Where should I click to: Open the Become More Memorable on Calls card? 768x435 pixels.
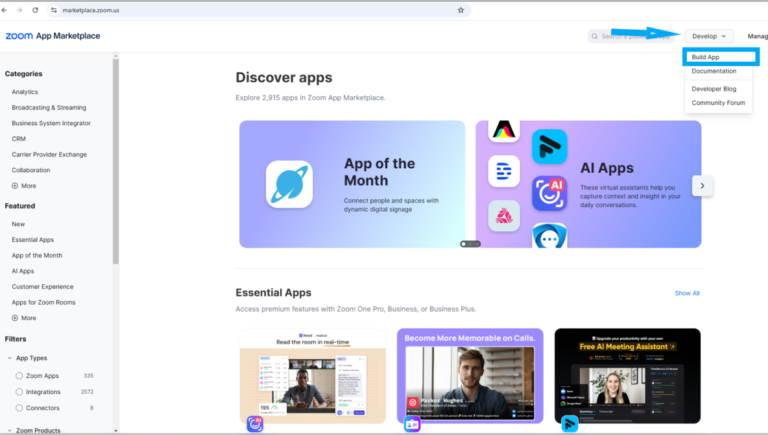[x=470, y=376]
